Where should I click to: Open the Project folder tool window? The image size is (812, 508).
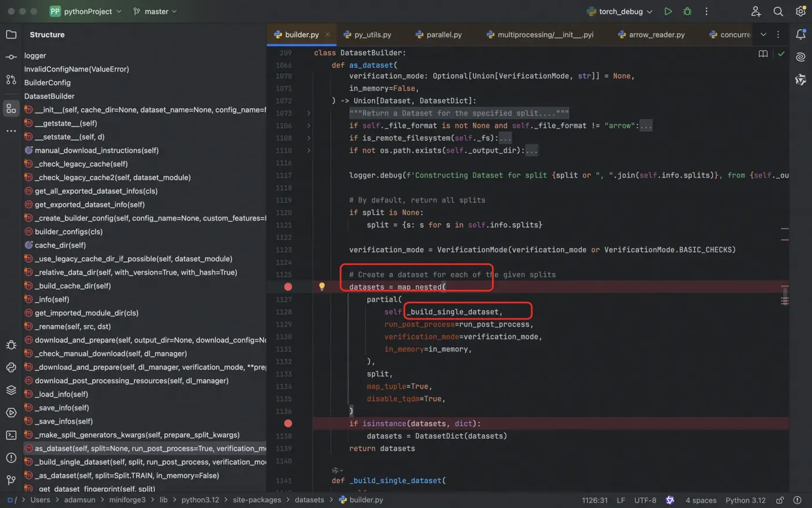(11, 35)
